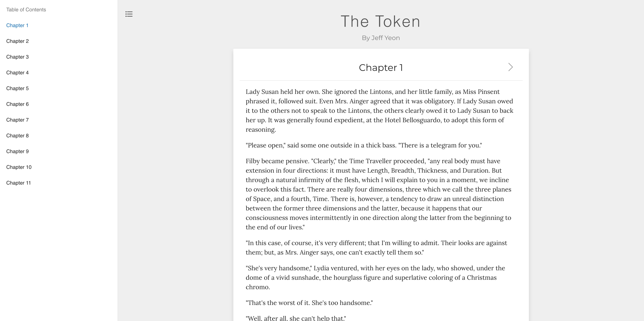Click Chapter 1 heading in reading pane

(381, 67)
